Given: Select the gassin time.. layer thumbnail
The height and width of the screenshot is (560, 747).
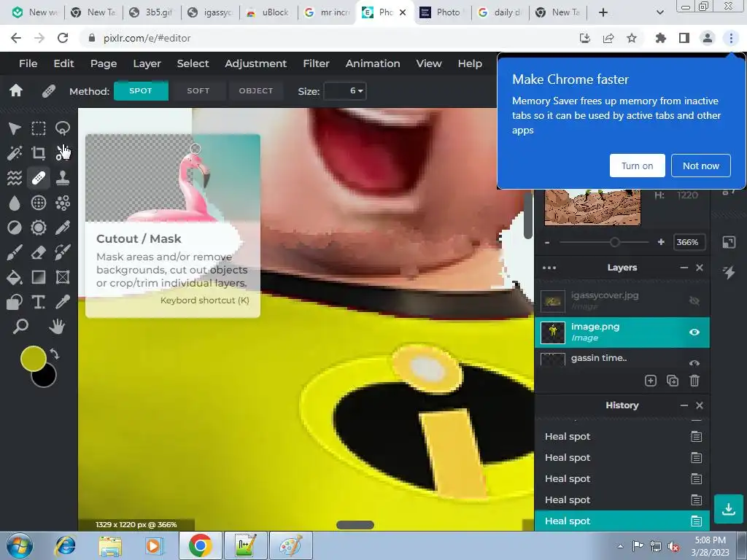Looking at the screenshot, I should point(553,359).
